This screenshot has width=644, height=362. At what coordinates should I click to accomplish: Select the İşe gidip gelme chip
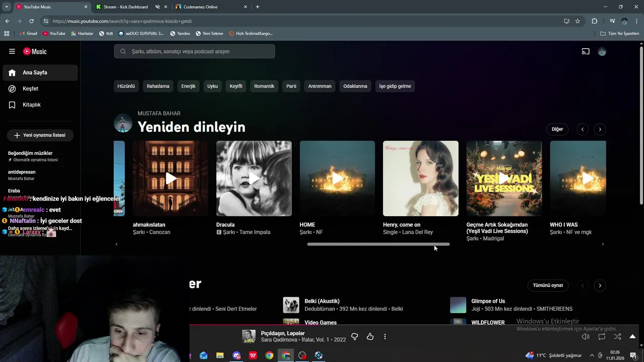395,86
